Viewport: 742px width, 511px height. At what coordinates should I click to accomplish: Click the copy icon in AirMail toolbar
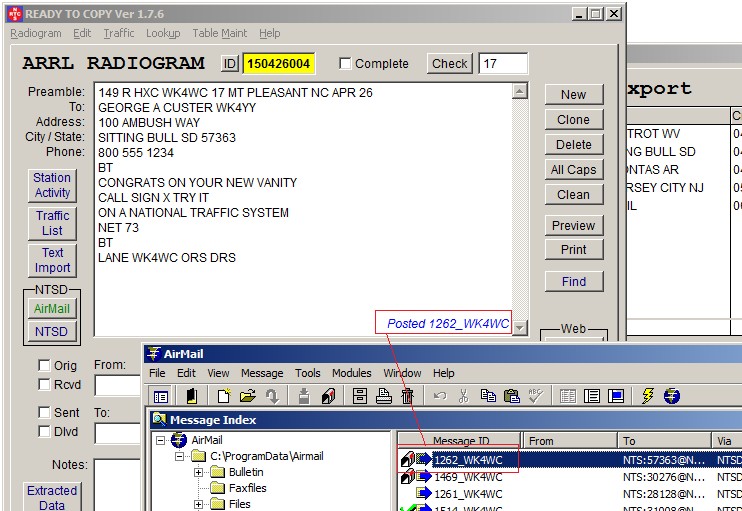pos(488,396)
